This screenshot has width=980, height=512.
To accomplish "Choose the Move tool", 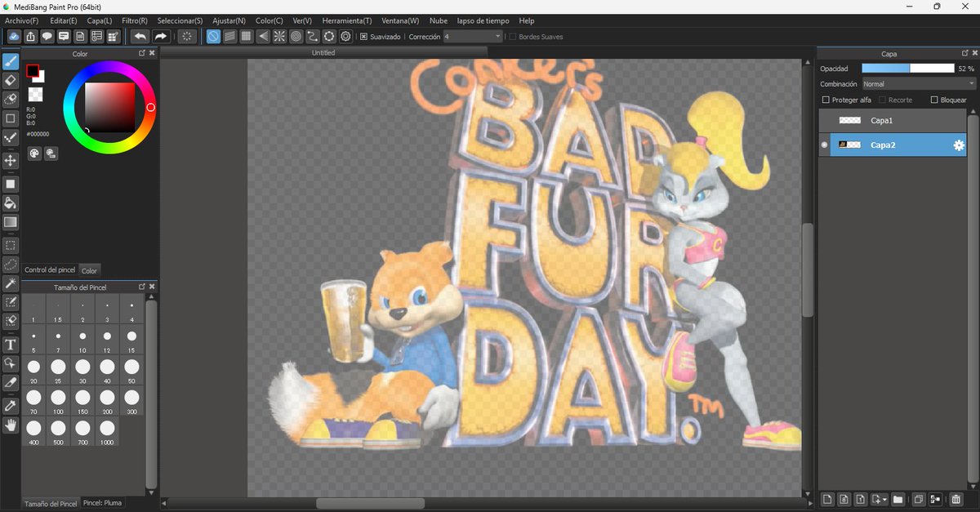I will [11, 161].
